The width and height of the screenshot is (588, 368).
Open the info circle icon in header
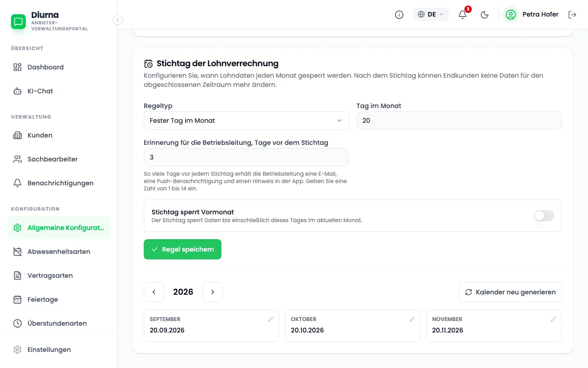click(x=399, y=15)
